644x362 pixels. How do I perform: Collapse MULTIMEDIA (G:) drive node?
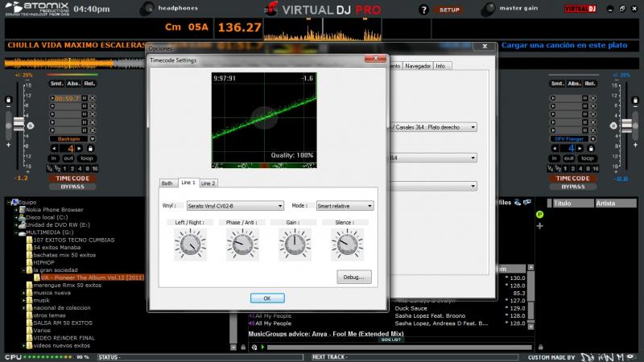click(16, 232)
